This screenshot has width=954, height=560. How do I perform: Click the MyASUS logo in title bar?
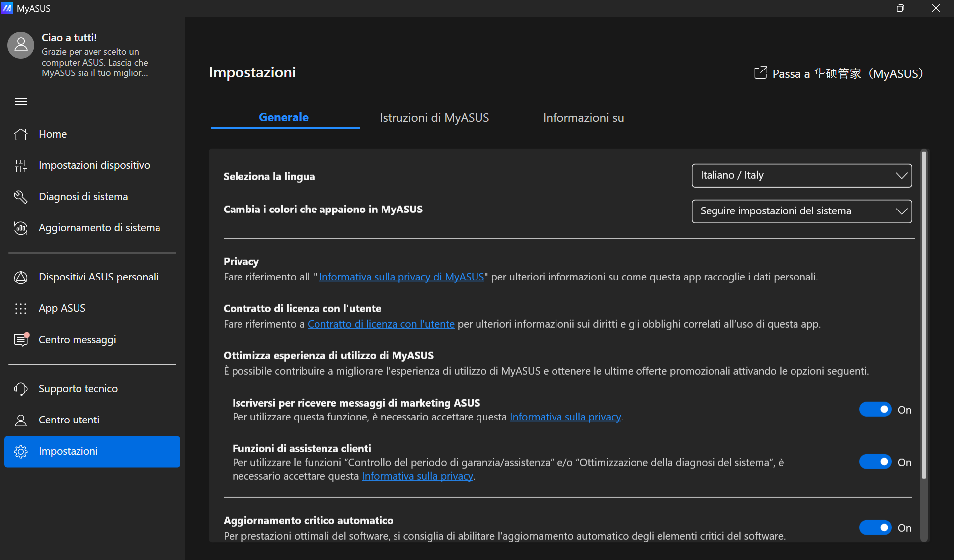point(7,8)
